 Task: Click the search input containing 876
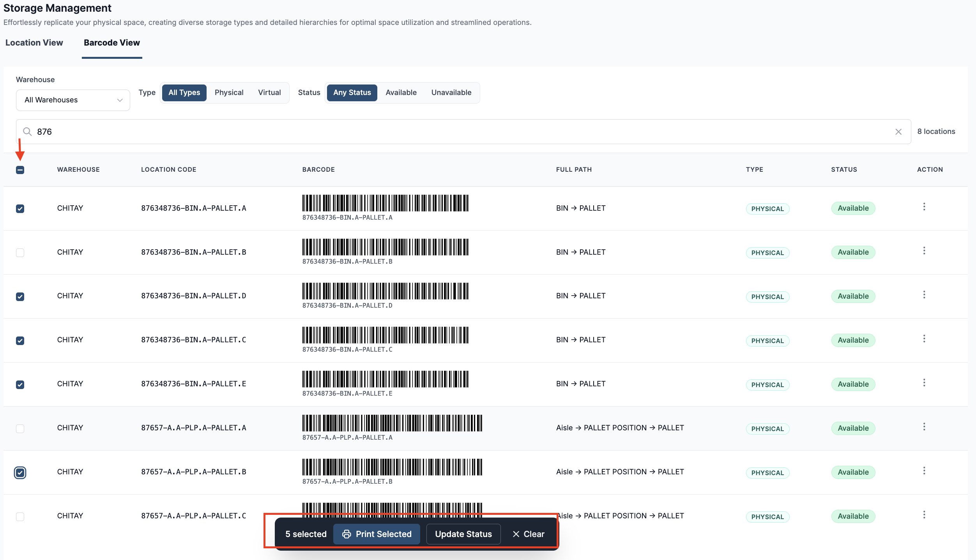(x=463, y=132)
